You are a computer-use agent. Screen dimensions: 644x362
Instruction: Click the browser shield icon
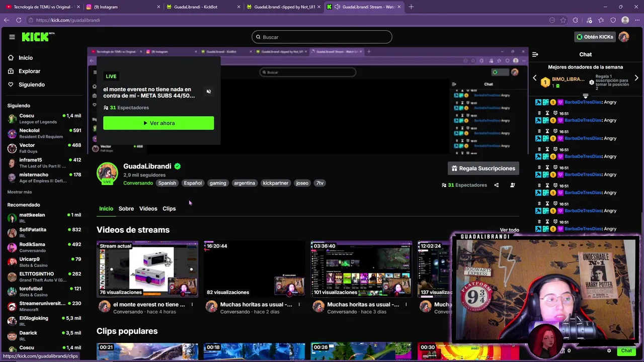[x=613, y=20]
